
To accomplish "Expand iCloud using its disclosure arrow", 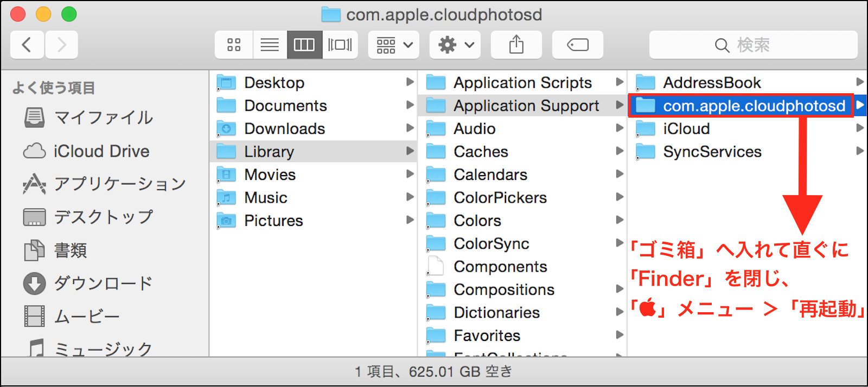I will [860, 128].
